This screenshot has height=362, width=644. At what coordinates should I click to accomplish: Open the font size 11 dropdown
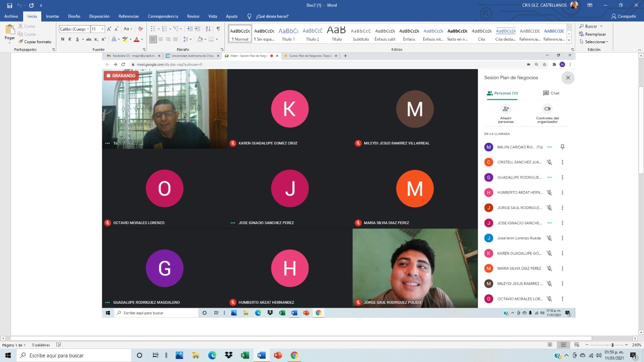pos(102,29)
